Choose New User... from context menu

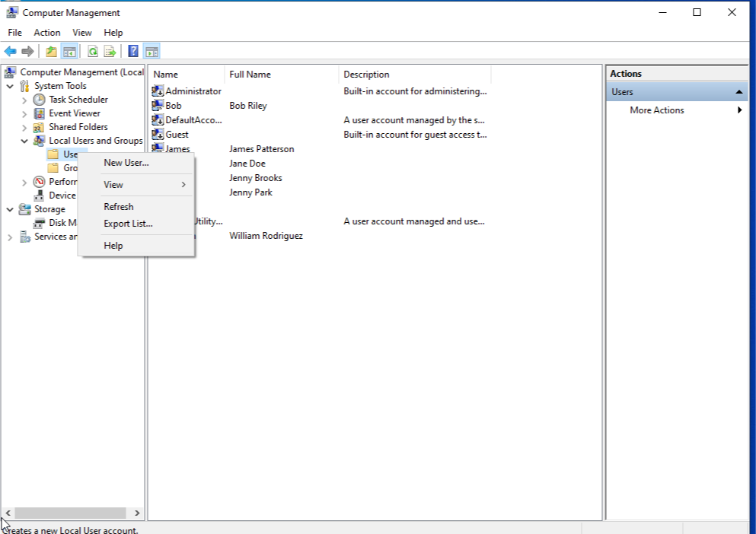136,163
